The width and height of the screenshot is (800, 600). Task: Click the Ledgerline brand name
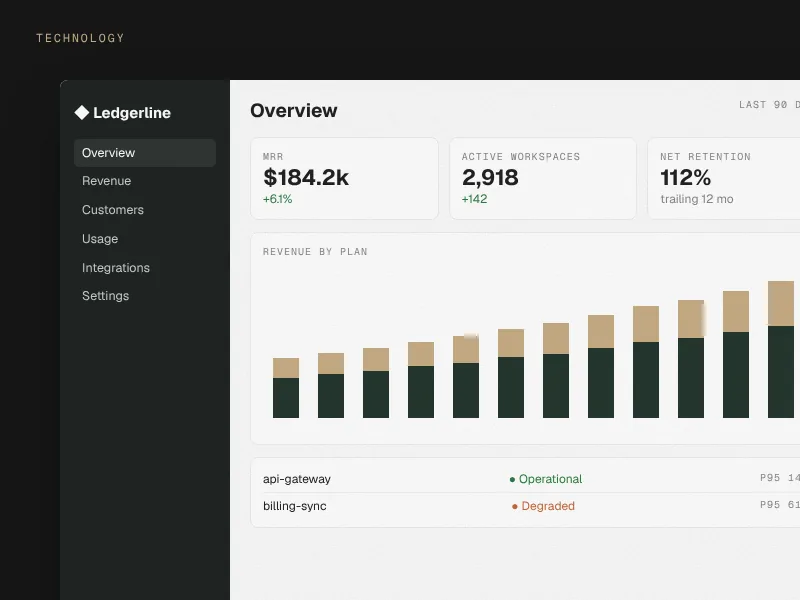point(132,113)
